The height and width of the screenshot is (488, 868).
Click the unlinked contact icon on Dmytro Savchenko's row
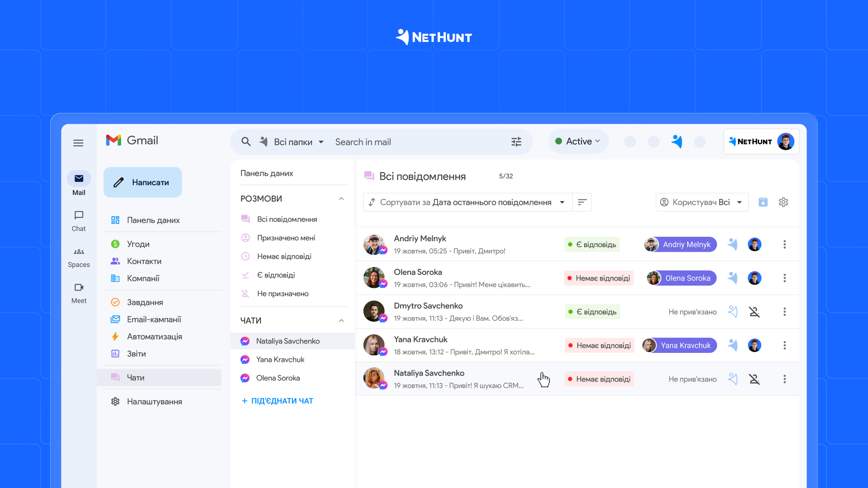(755, 311)
